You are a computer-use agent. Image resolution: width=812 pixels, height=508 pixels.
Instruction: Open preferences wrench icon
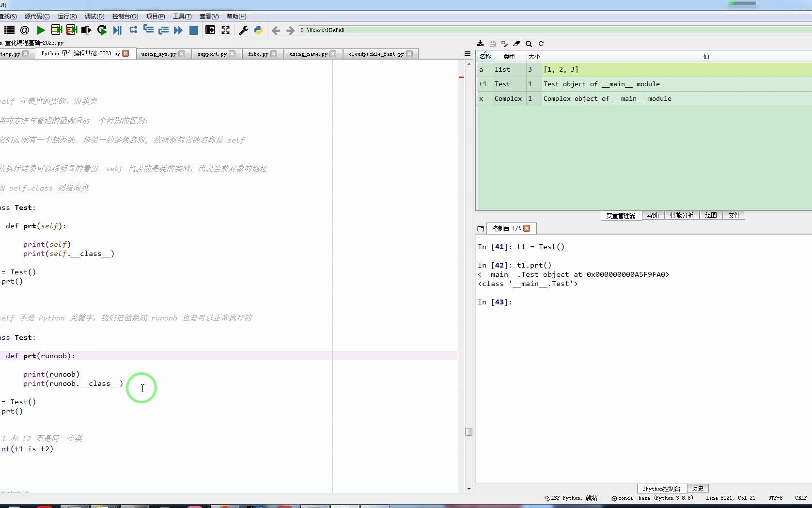pyautogui.click(x=244, y=30)
